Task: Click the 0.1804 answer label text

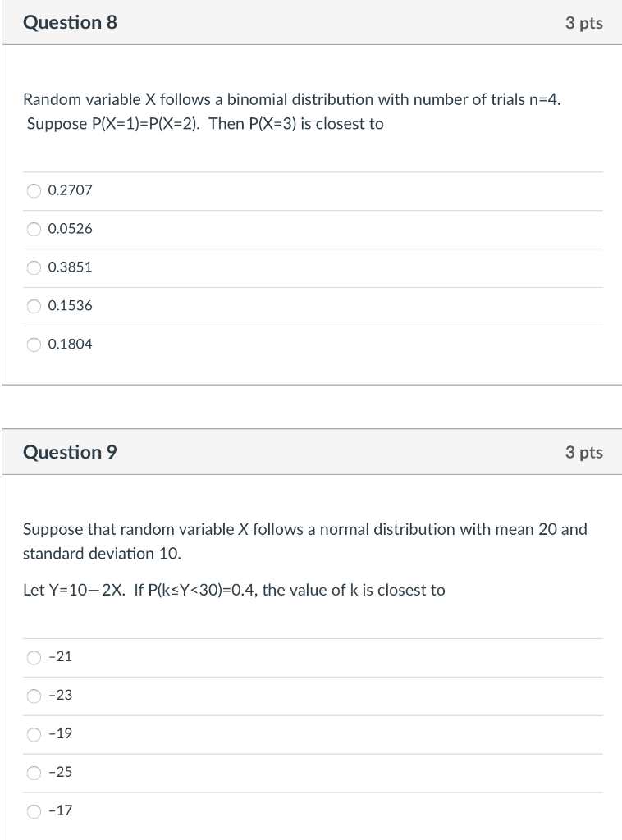Action: click(x=71, y=344)
